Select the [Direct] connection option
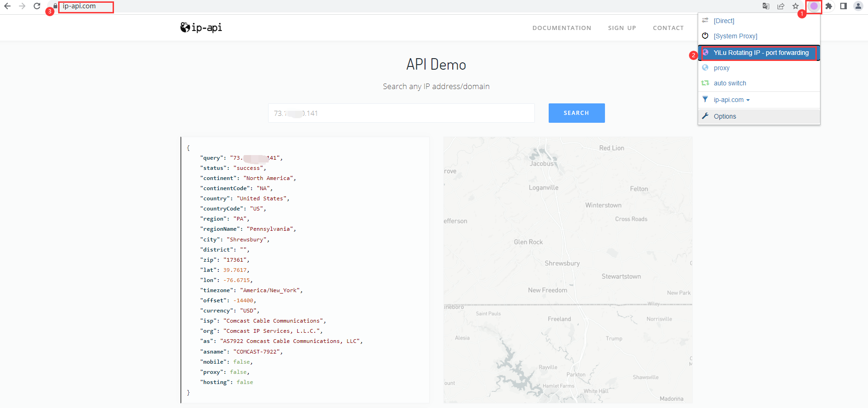Image resolution: width=868 pixels, height=408 pixels. click(759, 21)
